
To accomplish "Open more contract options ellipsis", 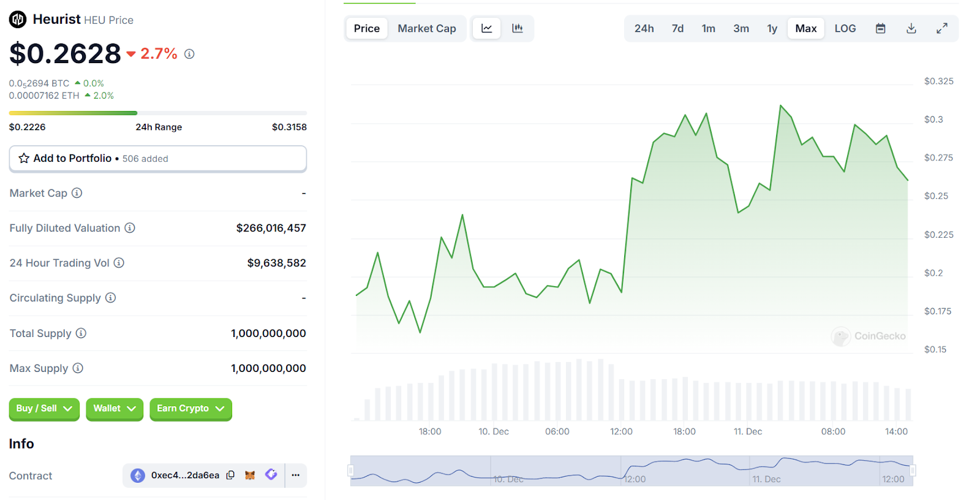I will click(x=296, y=475).
